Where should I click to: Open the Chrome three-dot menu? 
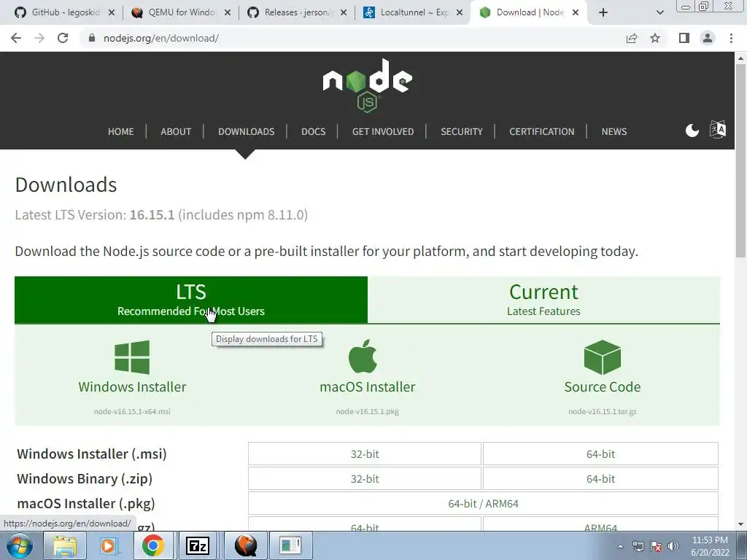pos(731,38)
